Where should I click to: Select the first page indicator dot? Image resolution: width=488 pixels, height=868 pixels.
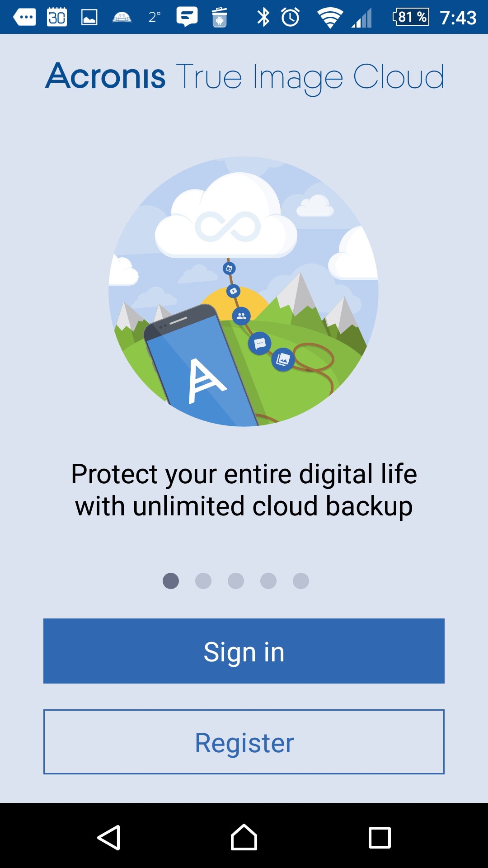tap(171, 581)
